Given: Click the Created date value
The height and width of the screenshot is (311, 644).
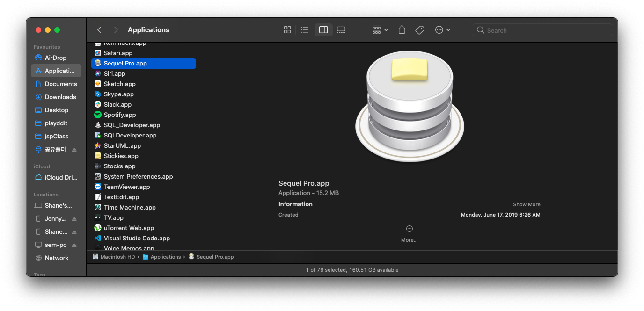Looking at the screenshot, I should coord(500,215).
